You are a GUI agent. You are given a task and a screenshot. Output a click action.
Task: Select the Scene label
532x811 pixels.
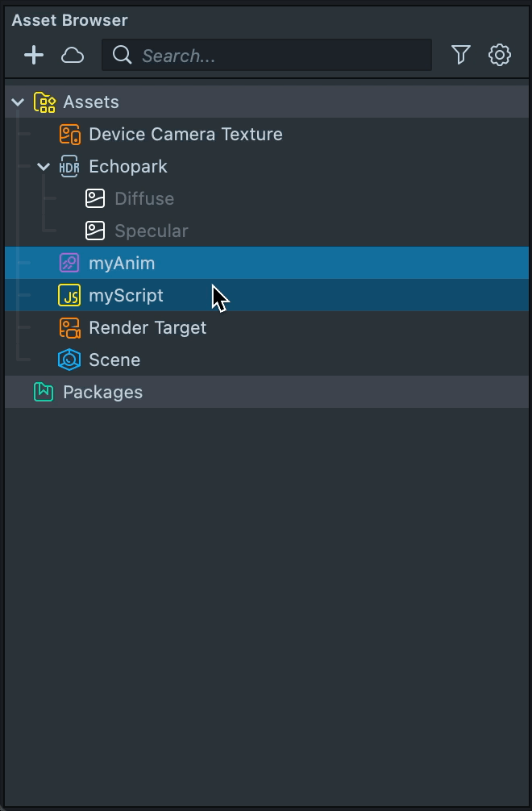point(114,360)
